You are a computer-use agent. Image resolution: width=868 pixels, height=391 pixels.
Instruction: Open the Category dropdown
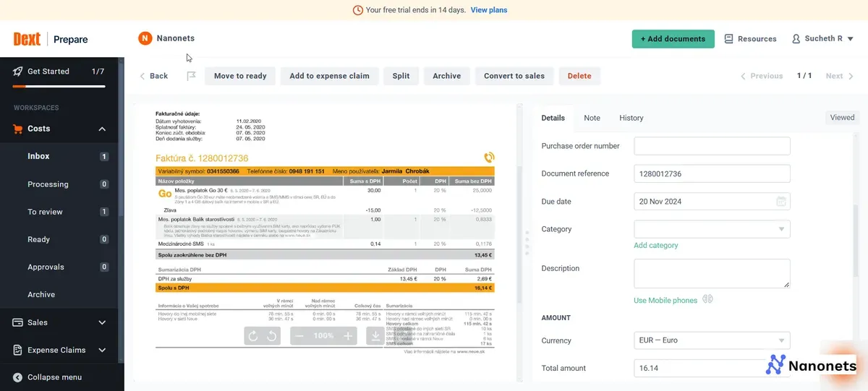click(x=712, y=229)
